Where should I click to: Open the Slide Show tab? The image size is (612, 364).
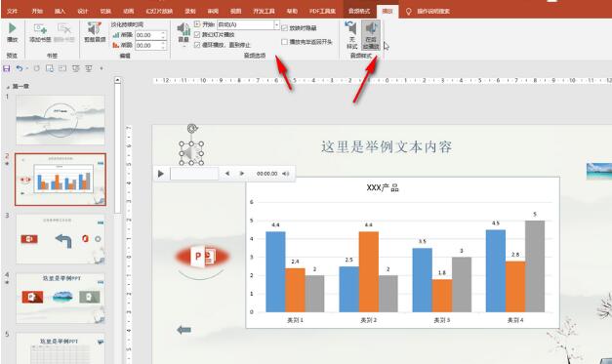[x=159, y=11]
